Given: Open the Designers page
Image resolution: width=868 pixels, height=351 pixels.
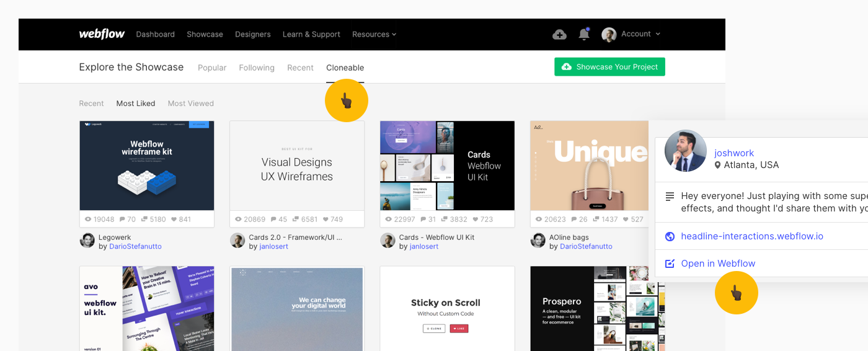Looking at the screenshot, I should (252, 35).
